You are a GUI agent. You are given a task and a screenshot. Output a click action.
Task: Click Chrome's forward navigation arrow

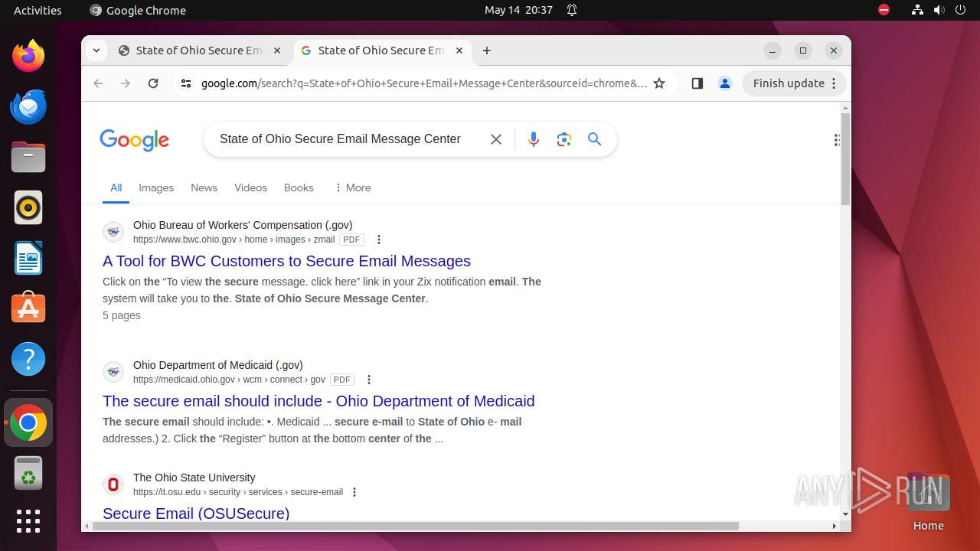click(x=126, y=83)
